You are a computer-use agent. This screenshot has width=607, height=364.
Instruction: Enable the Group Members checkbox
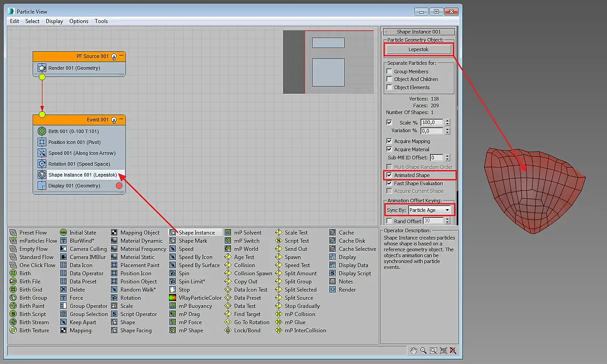(x=389, y=72)
